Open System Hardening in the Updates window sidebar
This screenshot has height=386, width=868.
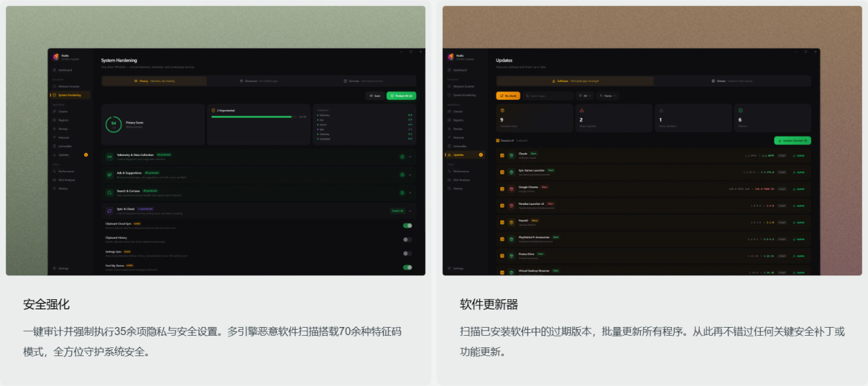[465, 95]
